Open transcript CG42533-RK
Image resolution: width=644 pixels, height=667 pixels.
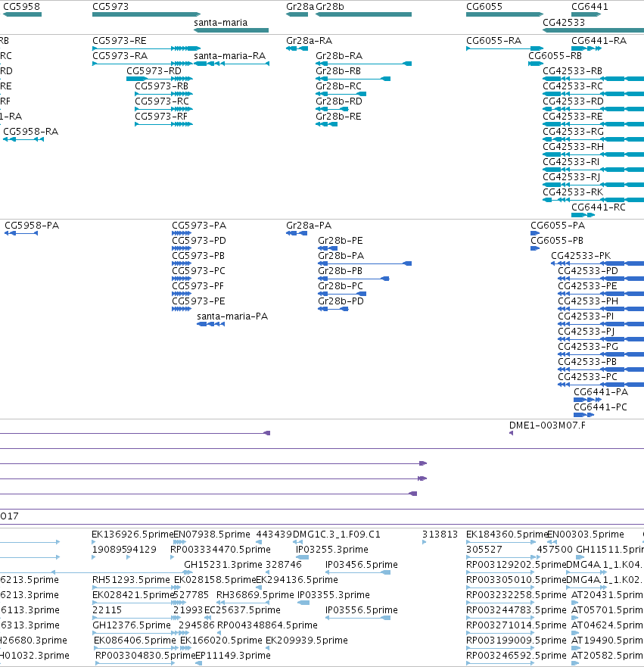[573, 192]
